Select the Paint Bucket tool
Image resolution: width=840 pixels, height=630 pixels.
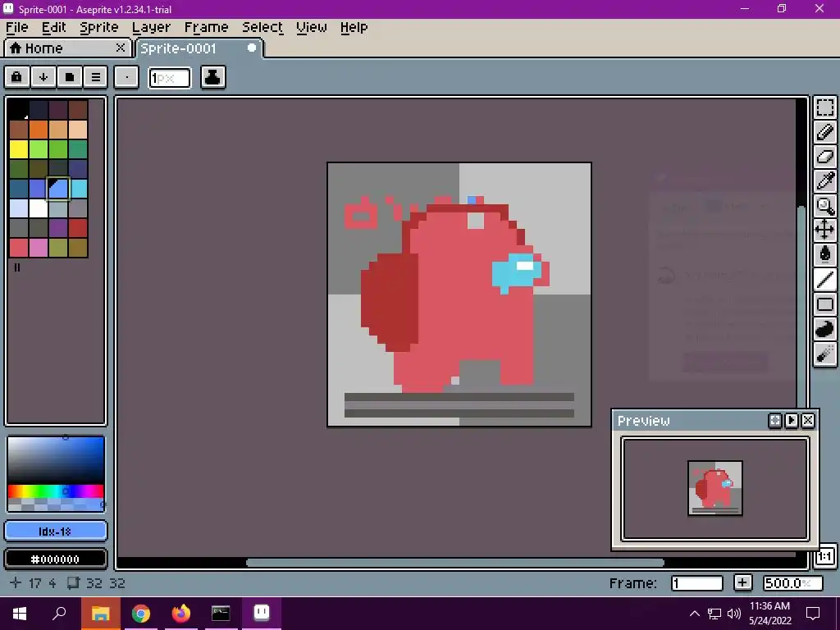[825, 255]
